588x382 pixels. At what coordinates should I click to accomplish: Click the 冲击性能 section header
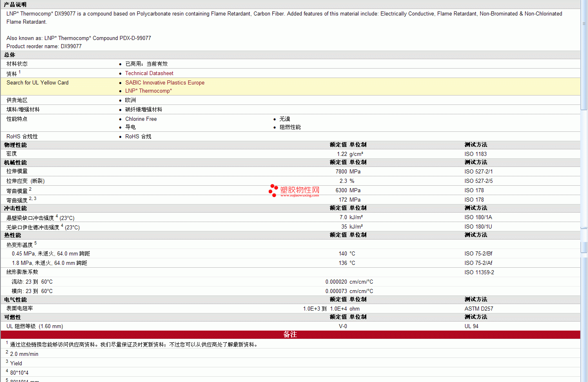(16, 209)
